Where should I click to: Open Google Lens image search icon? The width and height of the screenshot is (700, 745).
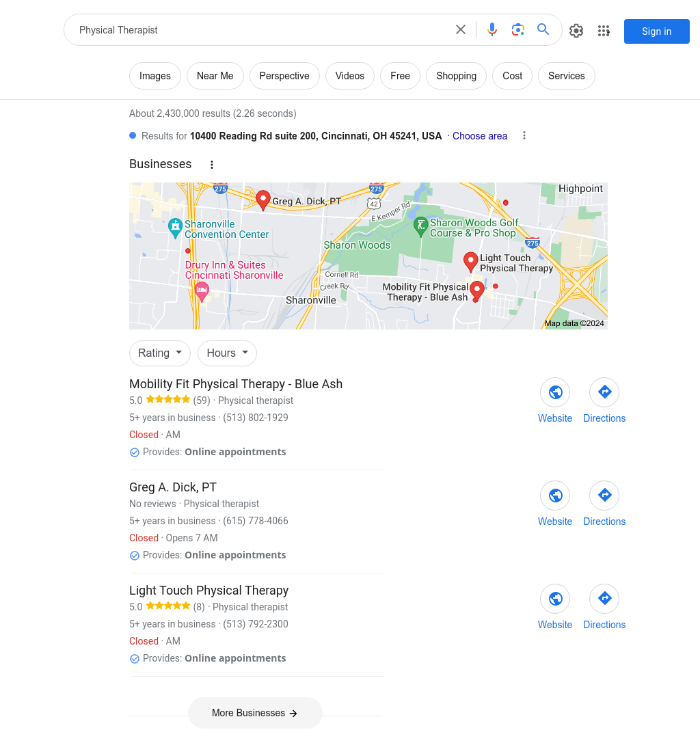pyautogui.click(x=517, y=30)
